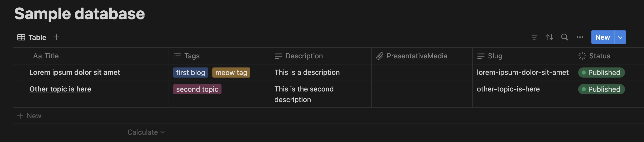Click the search magnifier icon
Image resolution: width=644 pixels, height=142 pixels.
[565, 37]
